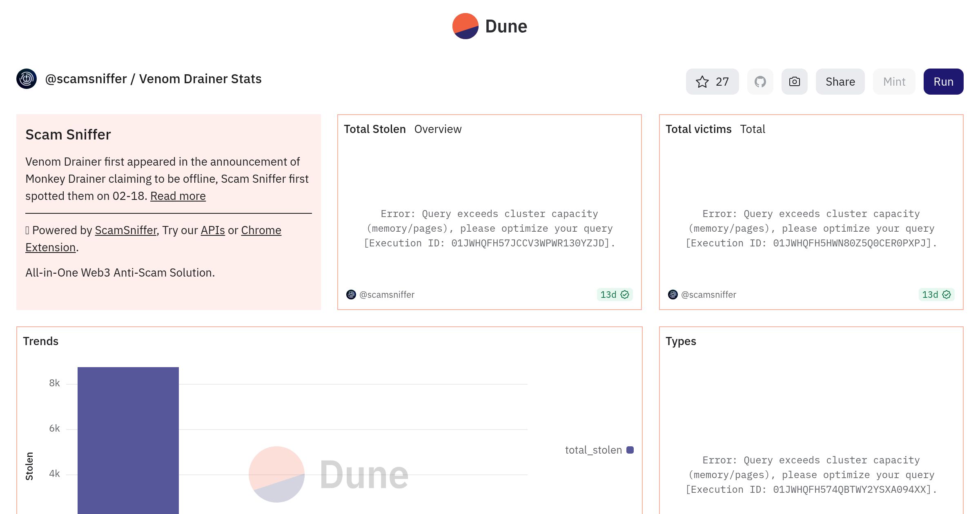Open the APIs link
The height and width of the screenshot is (514, 980).
(x=213, y=230)
